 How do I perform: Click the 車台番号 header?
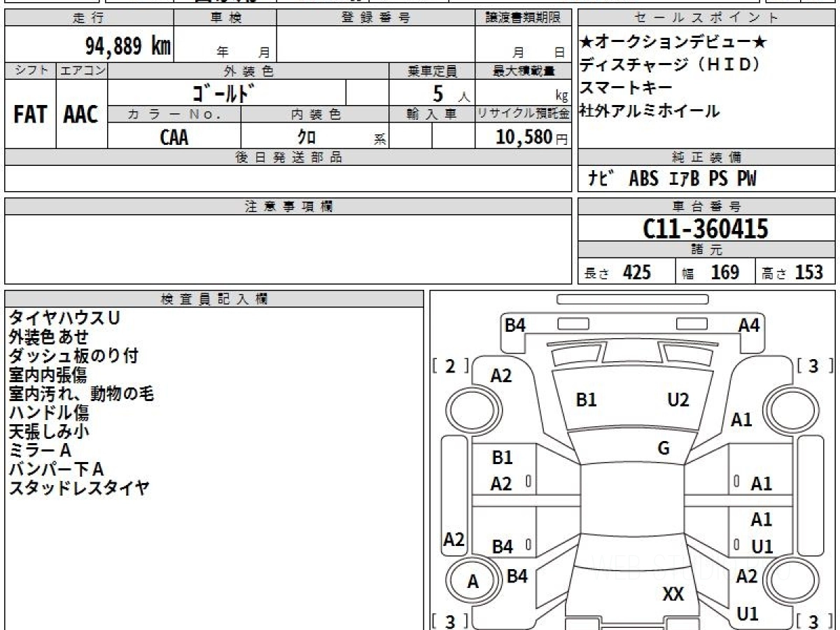click(707, 206)
